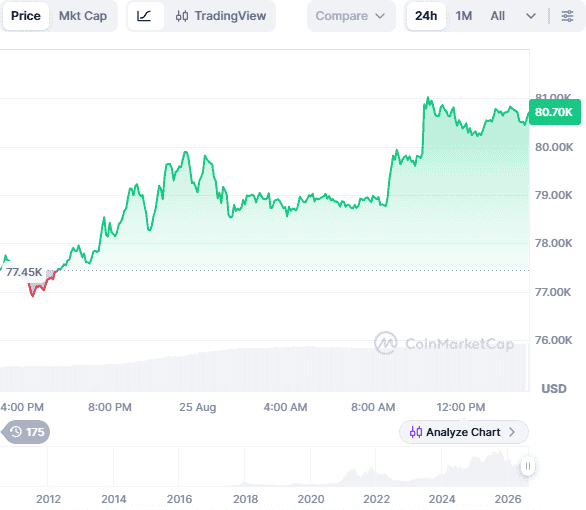Select the line chart view icon

pyautogui.click(x=144, y=16)
